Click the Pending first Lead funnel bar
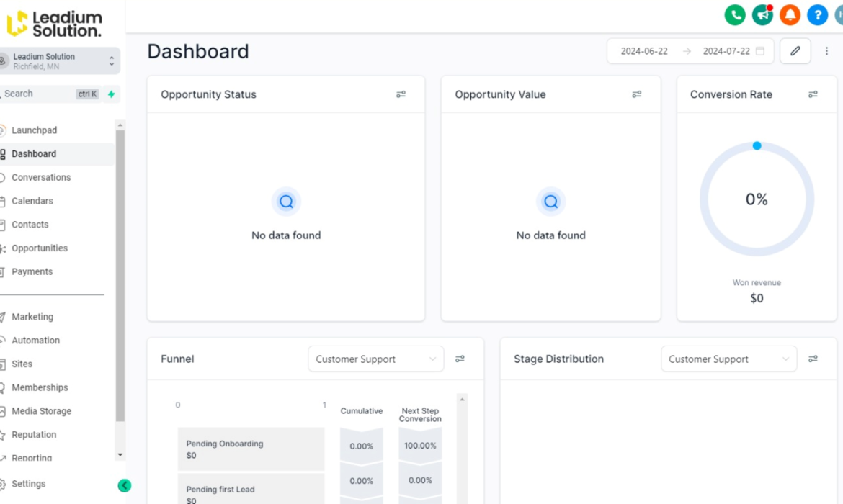The image size is (843, 504). (251, 489)
